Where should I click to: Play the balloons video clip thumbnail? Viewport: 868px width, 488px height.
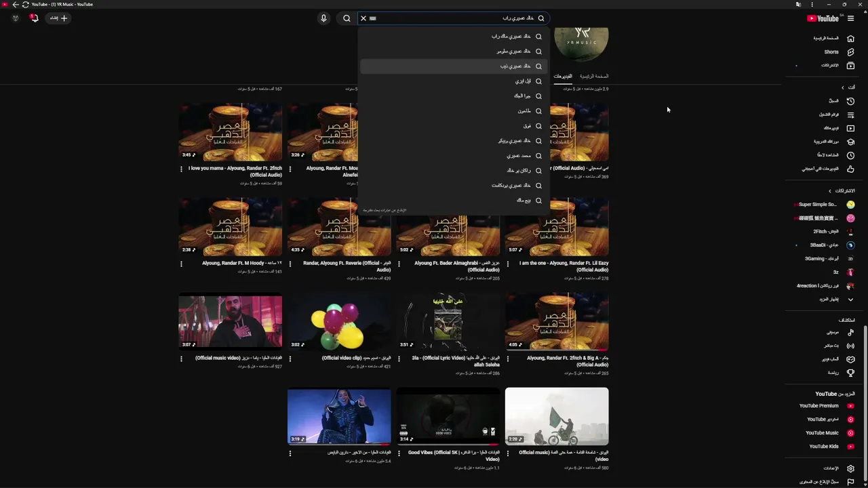339,322
